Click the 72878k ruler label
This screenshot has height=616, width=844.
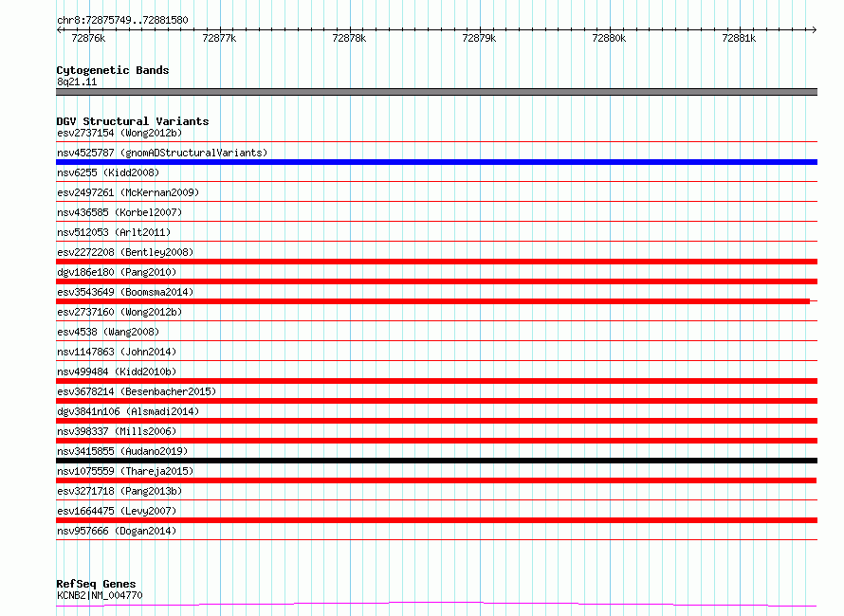[x=349, y=38]
